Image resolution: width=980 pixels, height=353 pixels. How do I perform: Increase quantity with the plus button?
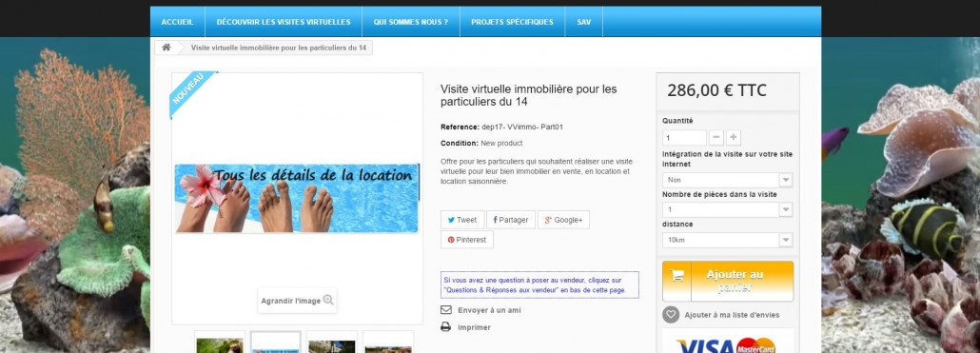pos(734,137)
